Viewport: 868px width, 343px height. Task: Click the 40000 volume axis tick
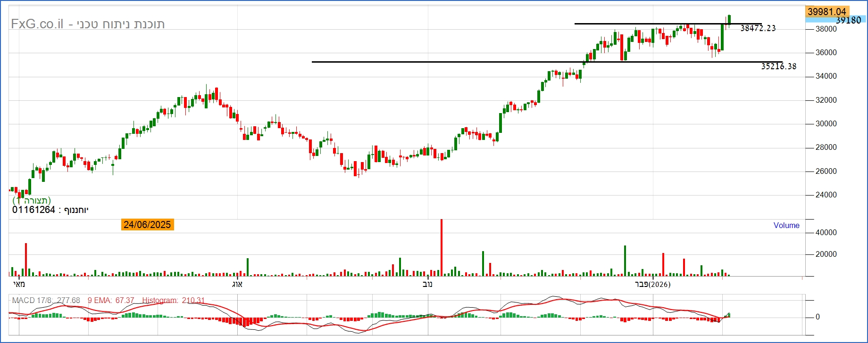[x=826, y=232]
